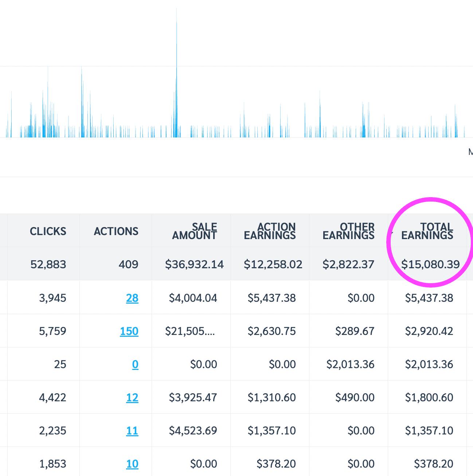
Task: Open the 10 actions detail link
Action: (x=132, y=464)
